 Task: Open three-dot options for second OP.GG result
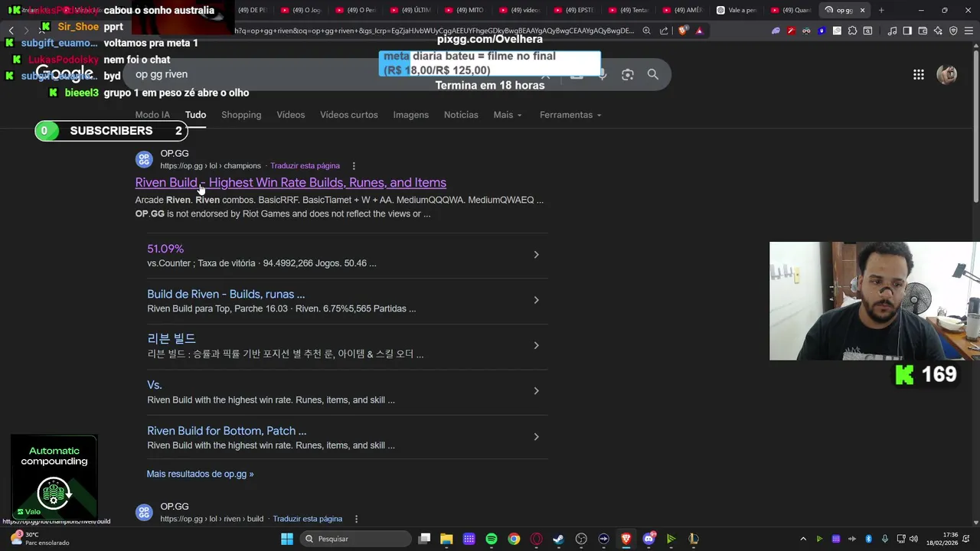point(356,519)
